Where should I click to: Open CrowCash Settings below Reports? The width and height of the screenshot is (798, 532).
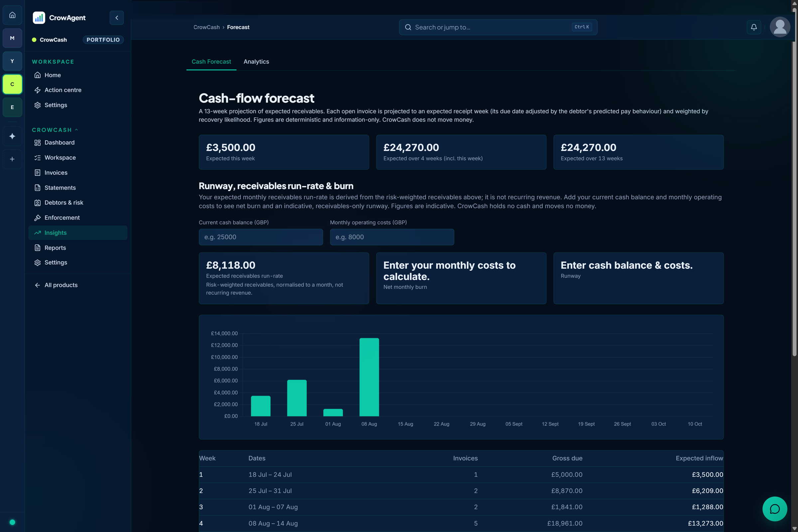[x=78, y=263]
